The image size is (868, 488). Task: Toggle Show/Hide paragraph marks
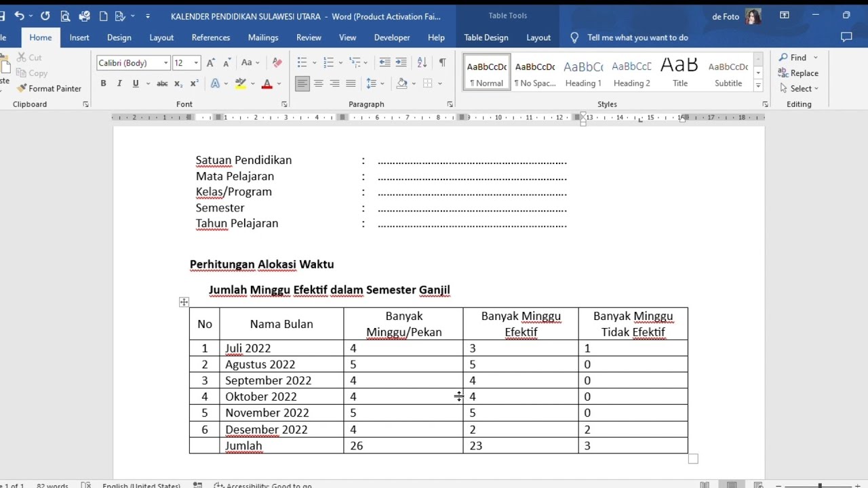coord(442,62)
